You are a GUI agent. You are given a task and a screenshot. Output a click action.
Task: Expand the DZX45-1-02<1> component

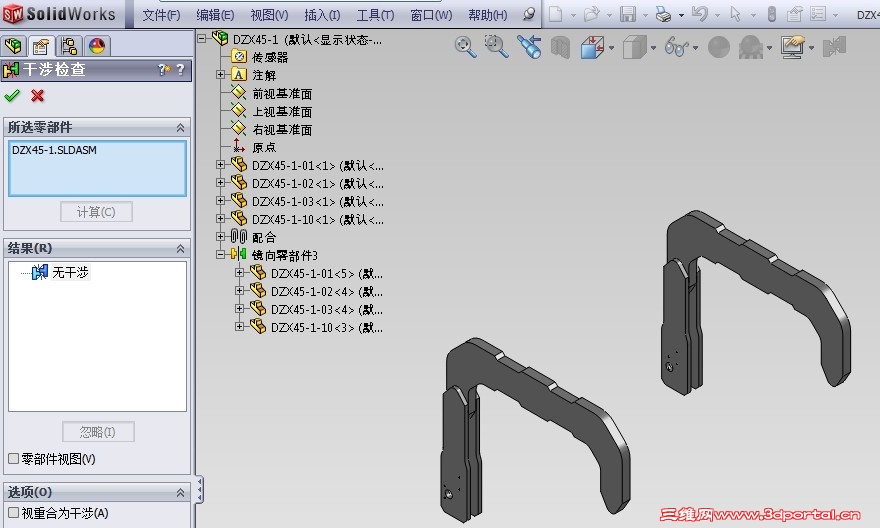click(221, 182)
